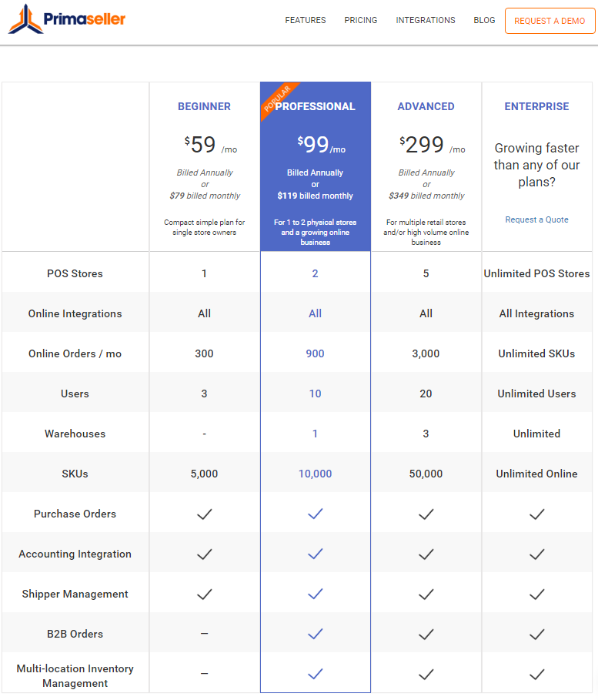Open the Blog link
598x700 pixels.
[484, 21]
